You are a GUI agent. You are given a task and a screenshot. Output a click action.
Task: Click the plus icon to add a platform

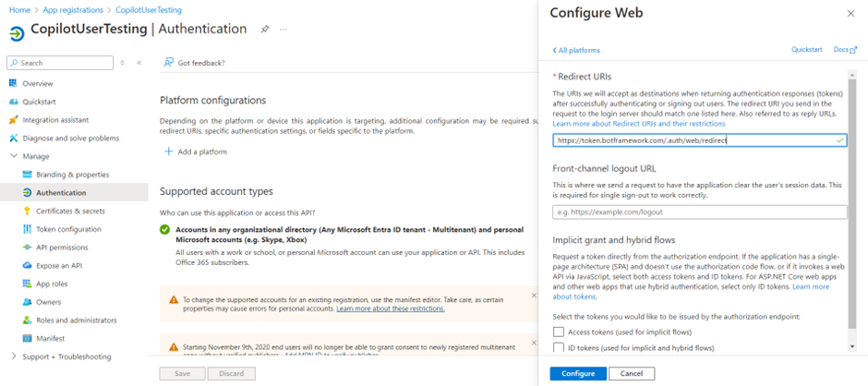(x=168, y=151)
